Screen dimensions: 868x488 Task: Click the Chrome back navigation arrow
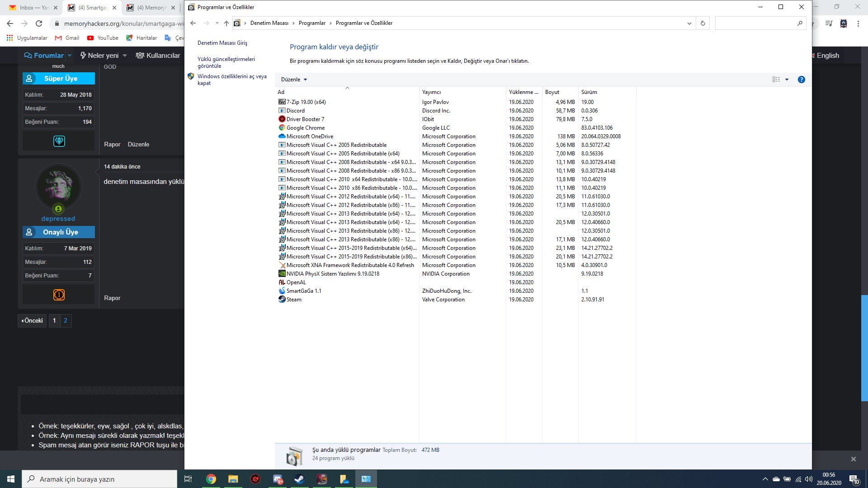[10, 23]
